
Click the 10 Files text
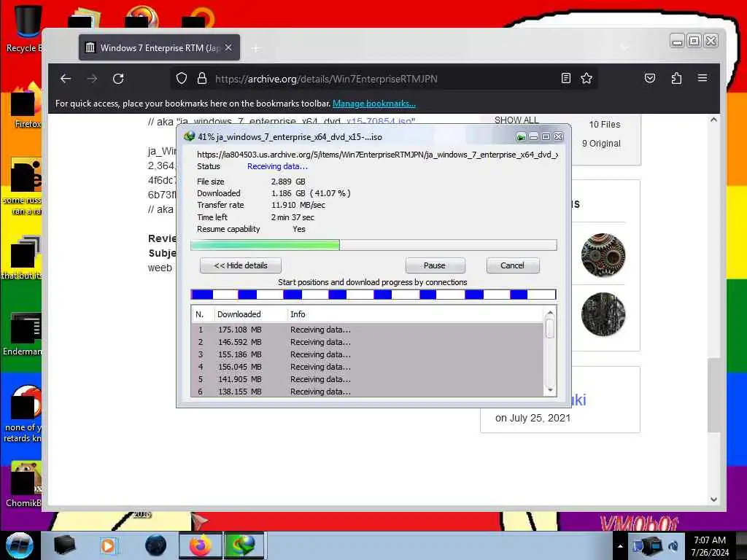pyautogui.click(x=605, y=124)
